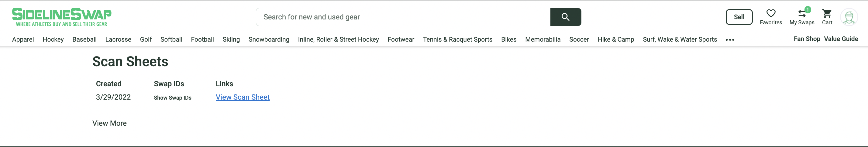868x147 pixels.
Task: Focus the gear search field
Action: [403, 17]
